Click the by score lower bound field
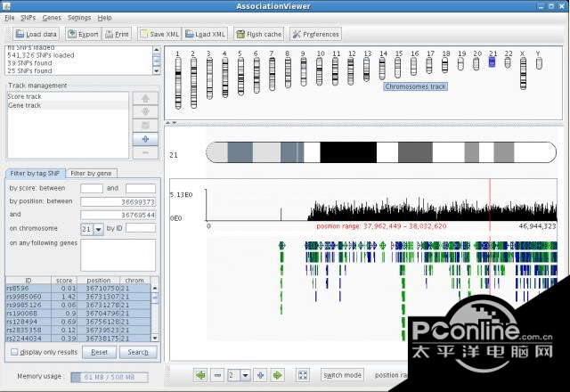 click(x=92, y=188)
